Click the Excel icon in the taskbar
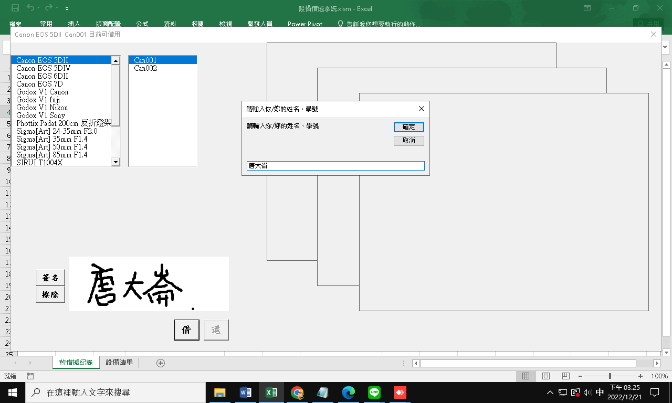Viewport: 672px width, 403px height. [270, 392]
